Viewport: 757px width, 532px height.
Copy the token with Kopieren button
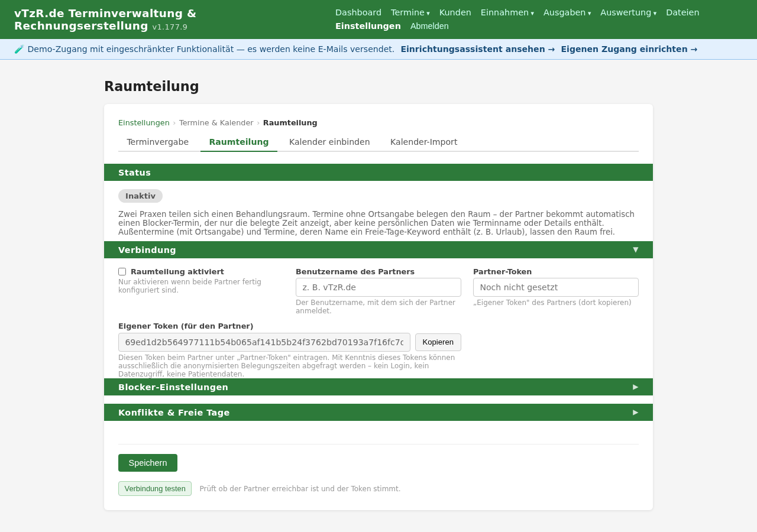coord(438,342)
